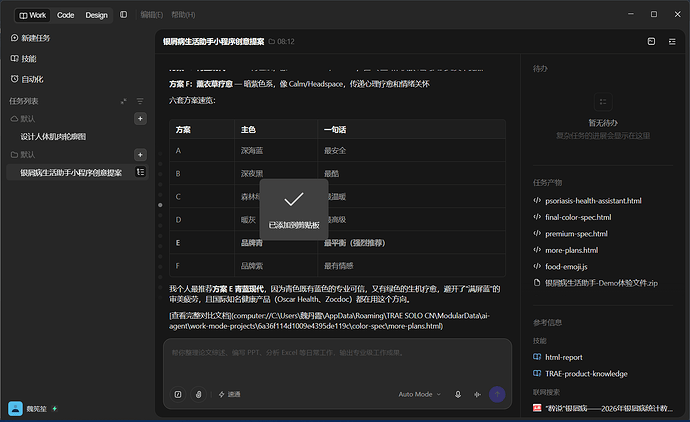Open more-plans.html artifact

pos(571,250)
